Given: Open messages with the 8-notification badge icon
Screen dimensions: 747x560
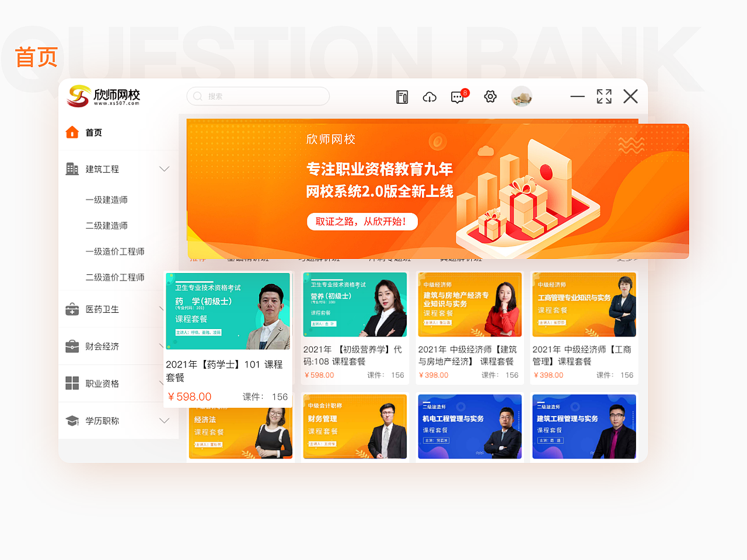Looking at the screenshot, I should pos(458,97).
